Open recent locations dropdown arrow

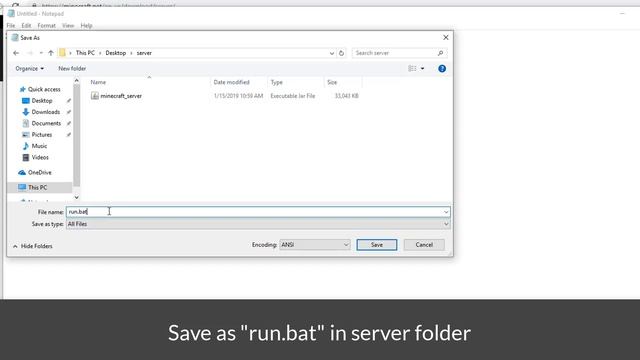click(x=41, y=53)
